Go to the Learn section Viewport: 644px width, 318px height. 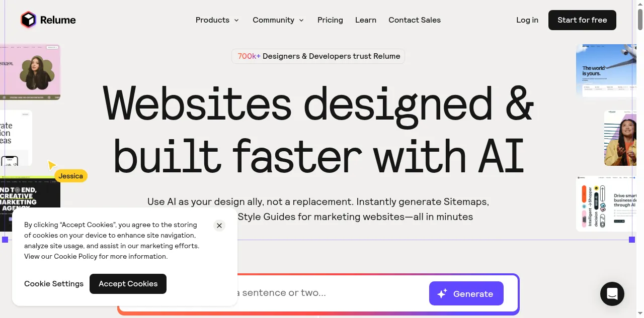(366, 20)
